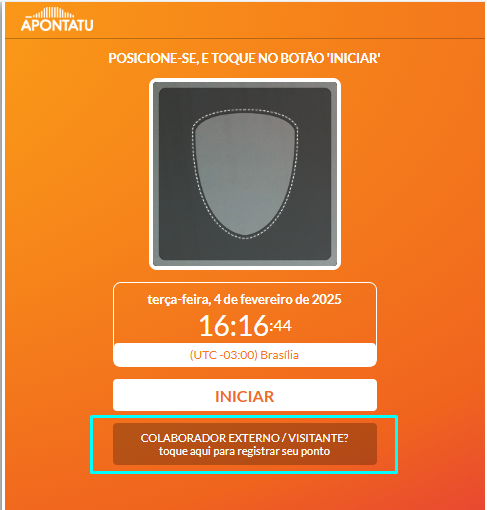Viewport: 487px width, 510px height.
Task: Click the arc bars icon above Apontatu wordmark
Action: [x=53, y=13]
